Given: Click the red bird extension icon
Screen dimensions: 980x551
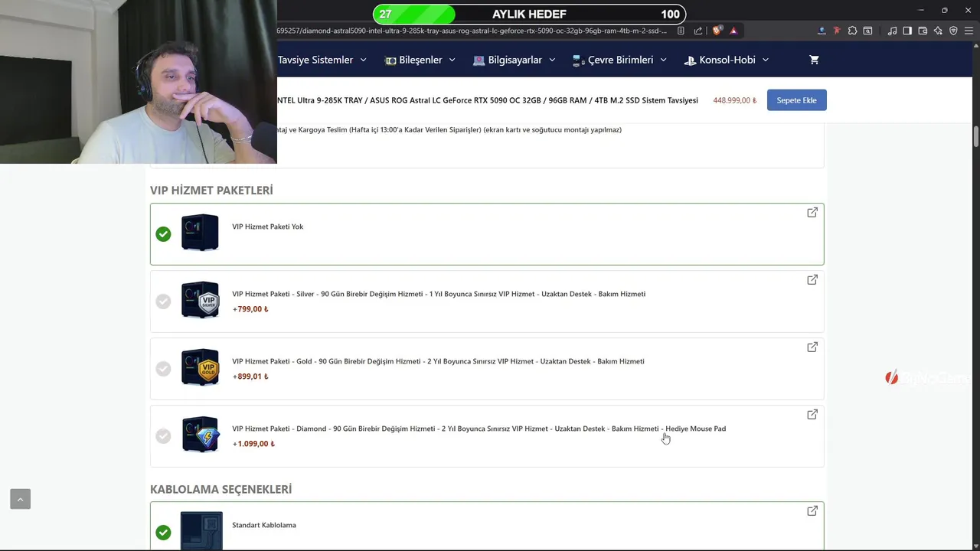Looking at the screenshot, I should coord(837,31).
